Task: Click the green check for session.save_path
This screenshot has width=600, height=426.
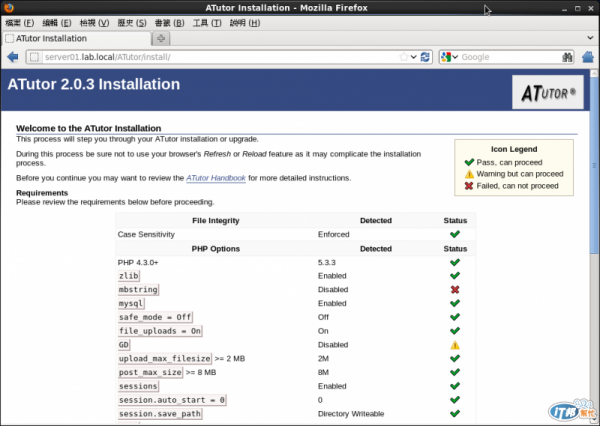Action: [455, 414]
